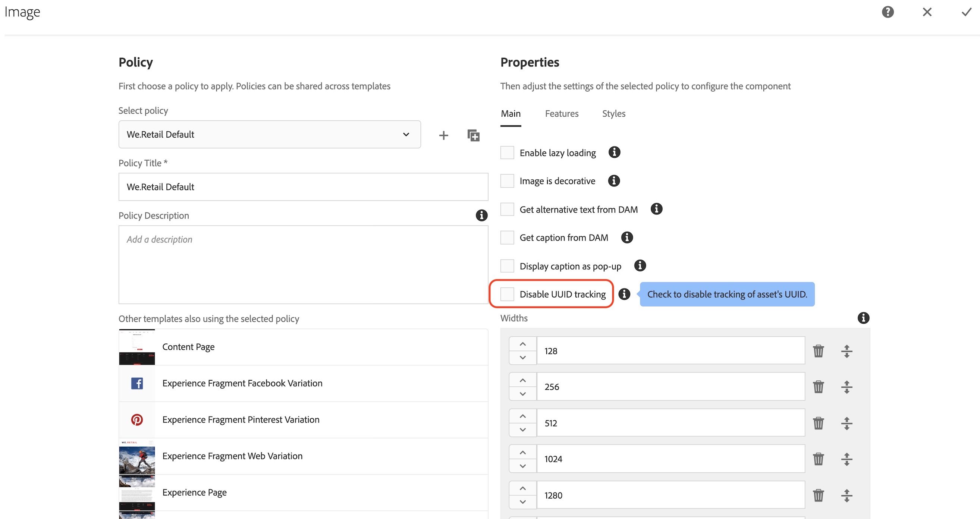Viewport: 980px width, 519px height.
Task: Confirm policy changes with the checkmark icon
Action: point(966,12)
